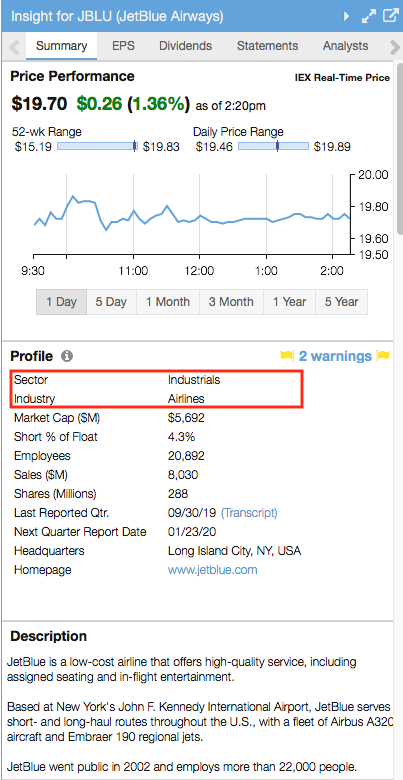The height and width of the screenshot is (780, 403).
Task: Switch to the EPS tab
Action: [121, 46]
